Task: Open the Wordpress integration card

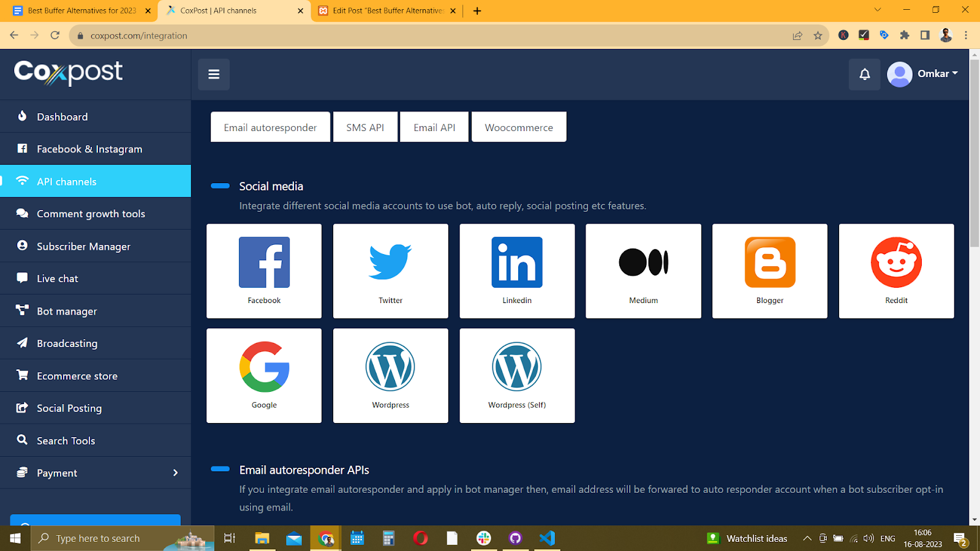Action: (x=391, y=375)
